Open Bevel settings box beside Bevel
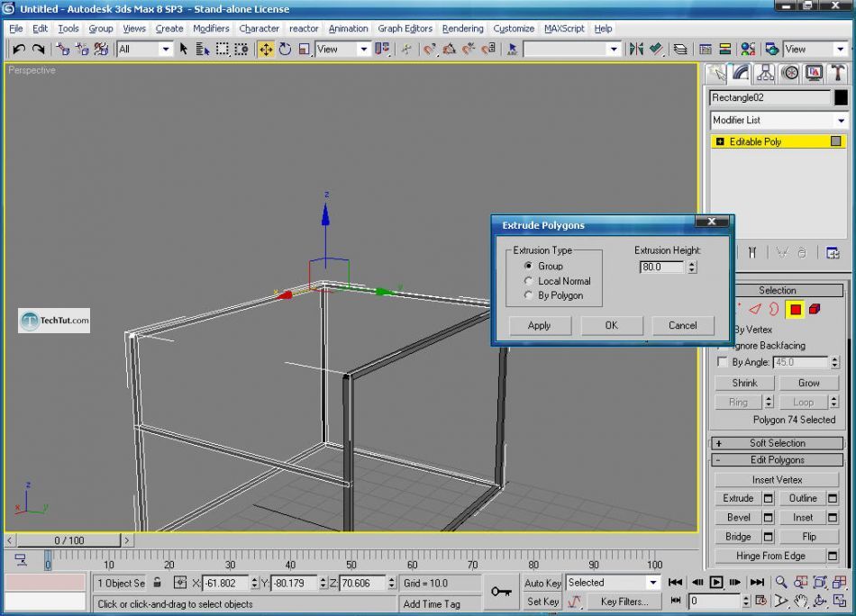 point(768,517)
